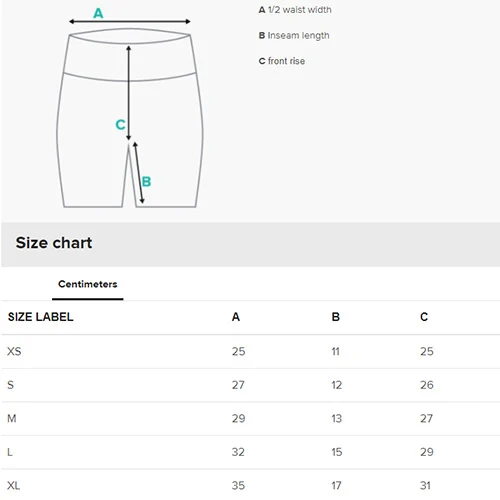
Task: Click the A column header in the table
Action: tap(236, 317)
